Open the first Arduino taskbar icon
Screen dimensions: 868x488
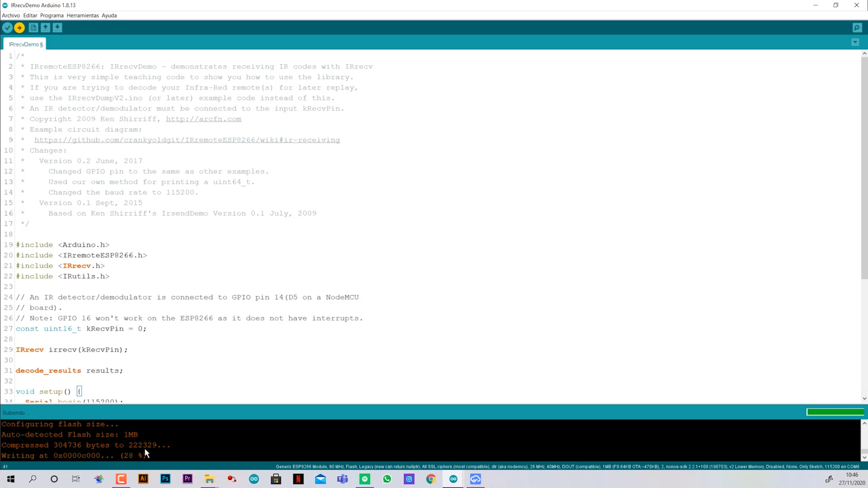(x=254, y=479)
